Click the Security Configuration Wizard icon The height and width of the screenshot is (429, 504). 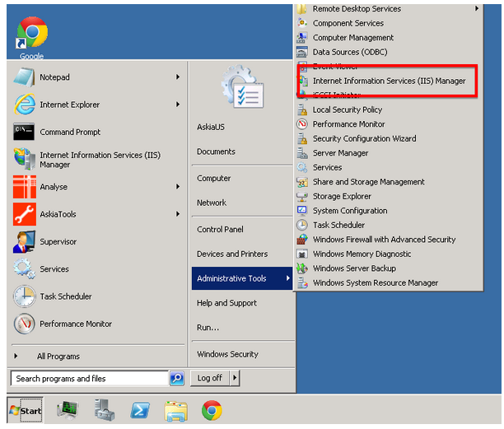click(301, 138)
